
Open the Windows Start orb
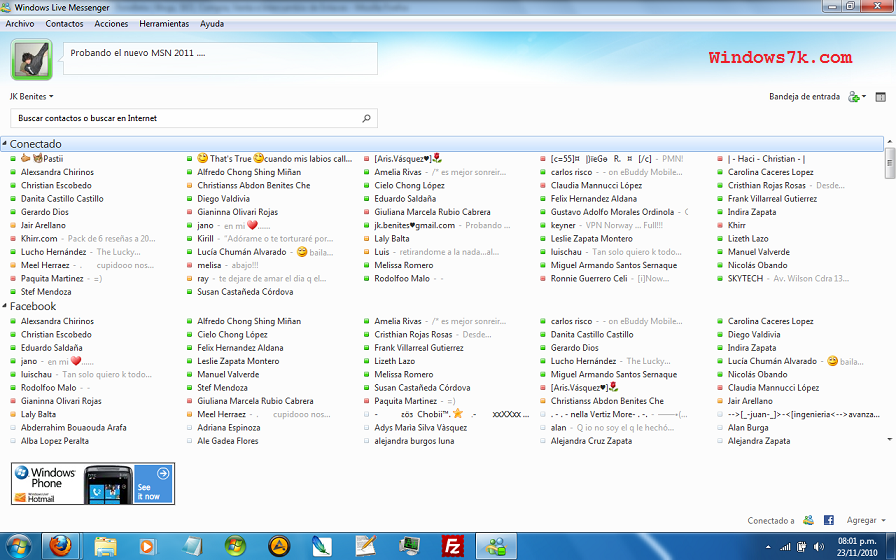(x=18, y=546)
